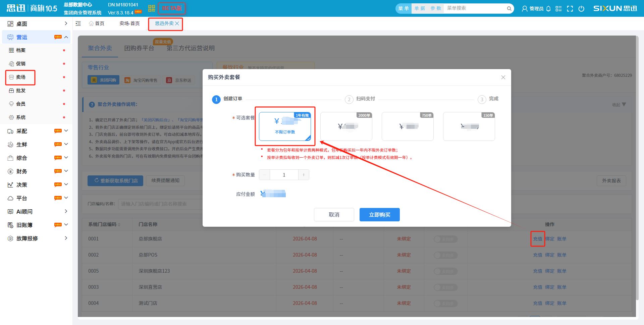Collapse the sidebar menu toggle icon
Screen dimensions: 644x325
78,23
